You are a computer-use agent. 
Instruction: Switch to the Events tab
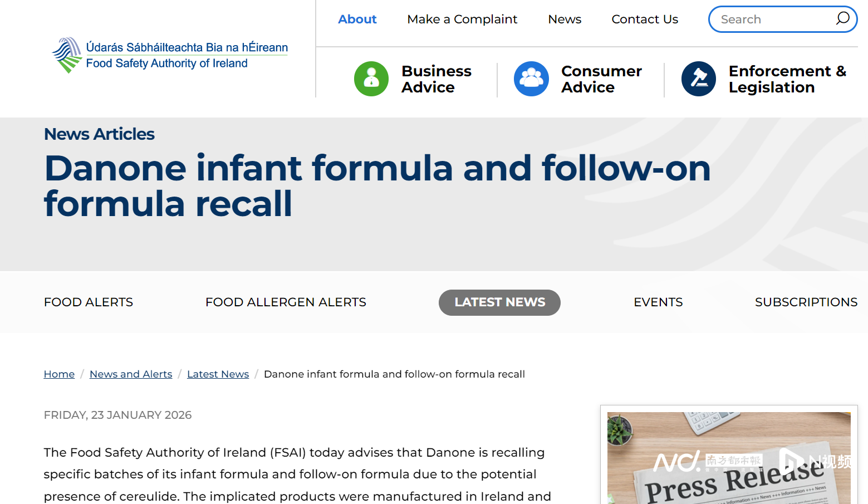(x=658, y=302)
